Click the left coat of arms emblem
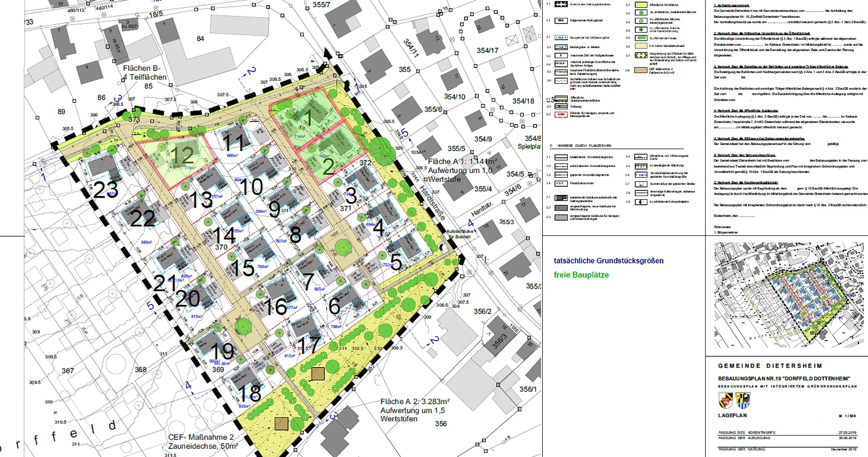 click(x=725, y=400)
